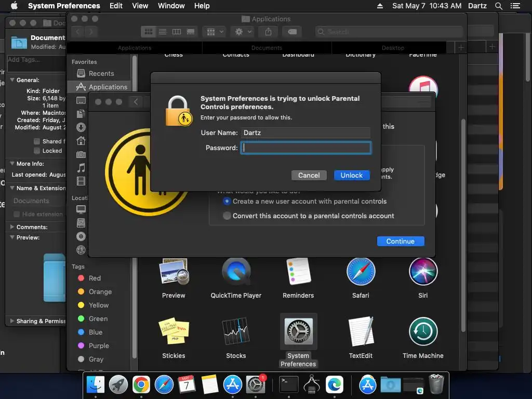The height and width of the screenshot is (399, 532).
Task: Focus the Password field
Action: [x=305, y=148]
